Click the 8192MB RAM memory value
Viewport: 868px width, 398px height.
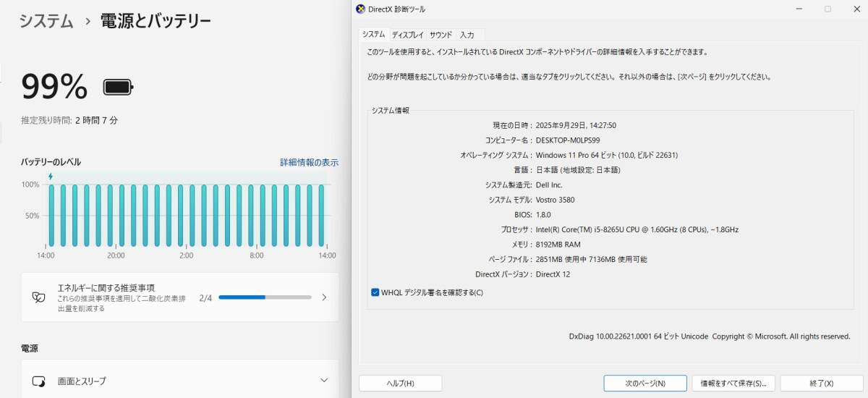(x=558, y=245)
